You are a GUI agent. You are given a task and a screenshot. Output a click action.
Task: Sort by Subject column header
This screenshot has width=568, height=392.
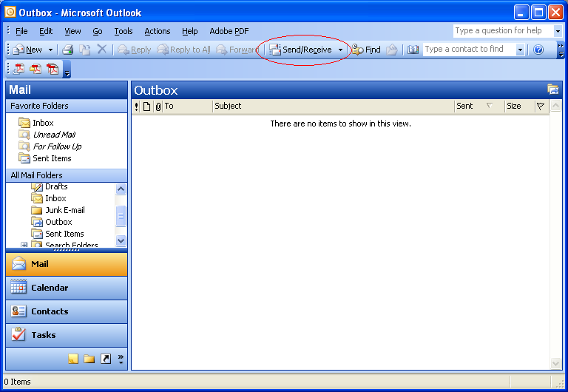[x=334, y=107]
